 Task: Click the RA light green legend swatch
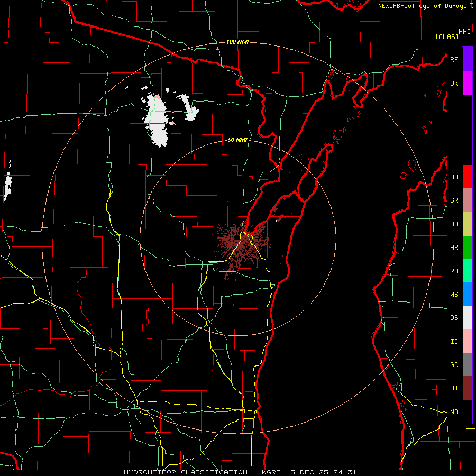[x=467, y=271]
